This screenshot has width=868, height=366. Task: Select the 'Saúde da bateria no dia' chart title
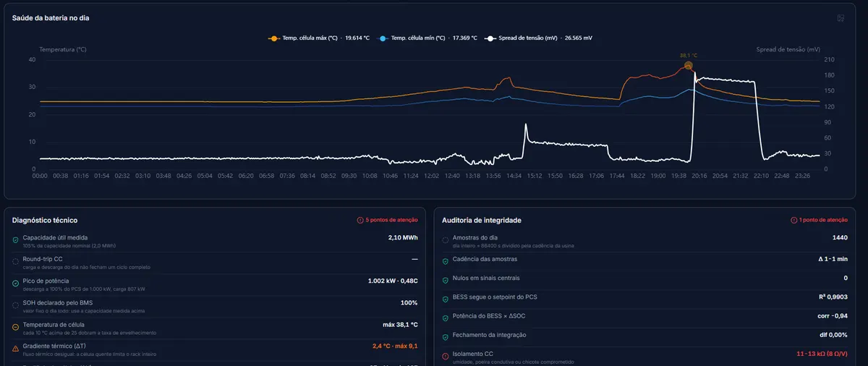pos(51,18)
